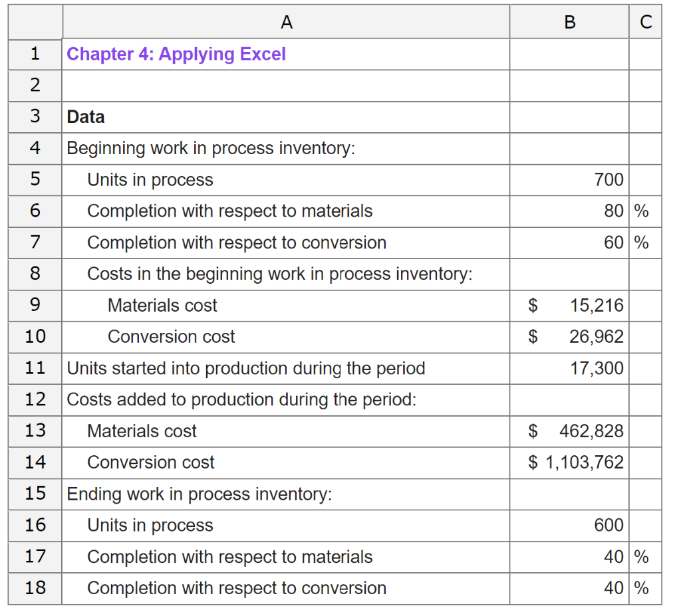Select column C header
Image resolution: width=681 pixels, height=616 pixels.
(645, 22)
